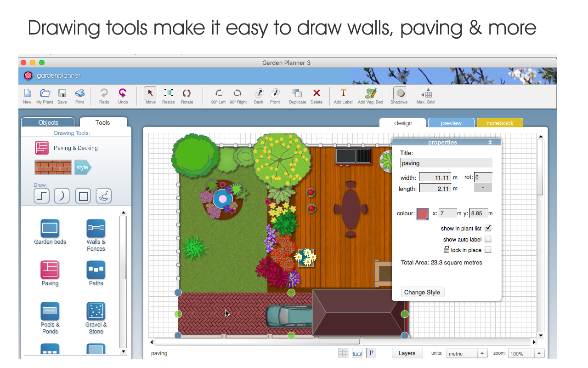The image size is (588, 368).
Task: Click the Print icon
Action: tap(79, 93)
